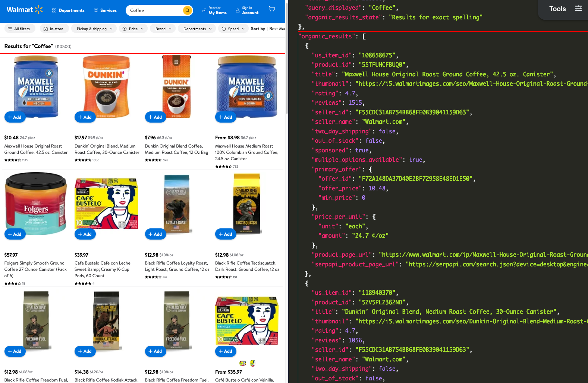The image size is (588, 383).
Task: Click the sponsored true value
Action: 362,150
